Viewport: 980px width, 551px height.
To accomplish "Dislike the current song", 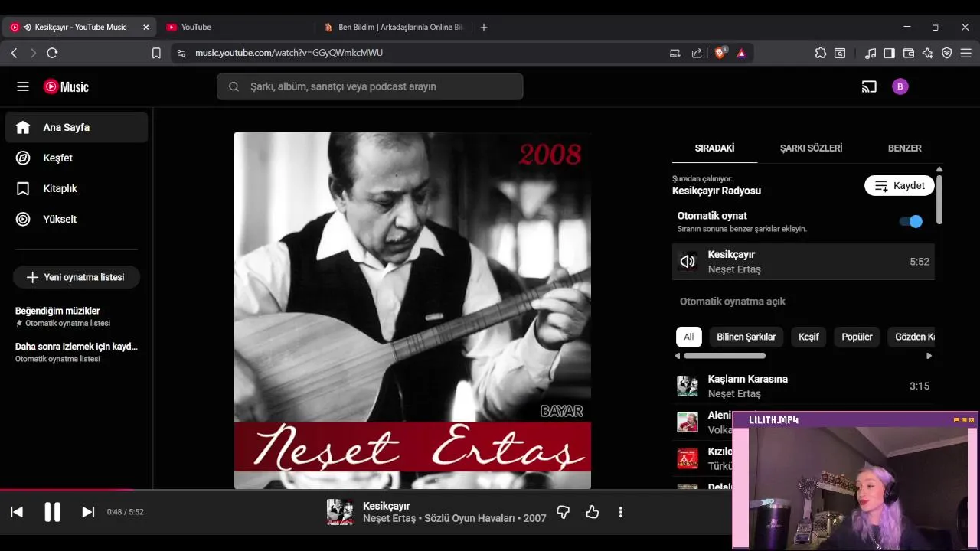I will 563,512.
